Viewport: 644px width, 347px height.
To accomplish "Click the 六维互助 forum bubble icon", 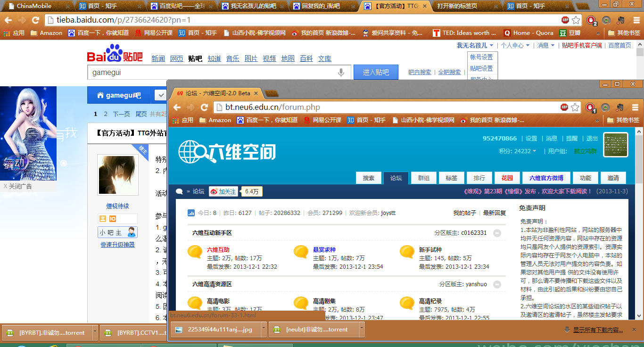I will point(195,252).
